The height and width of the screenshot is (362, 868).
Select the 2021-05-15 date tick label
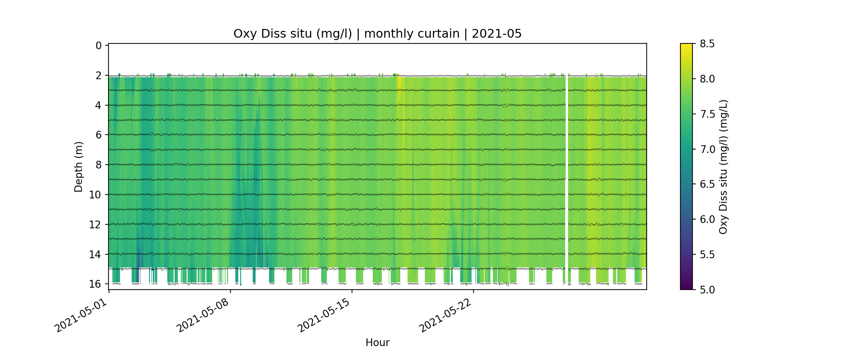click(x=324, y=315)
